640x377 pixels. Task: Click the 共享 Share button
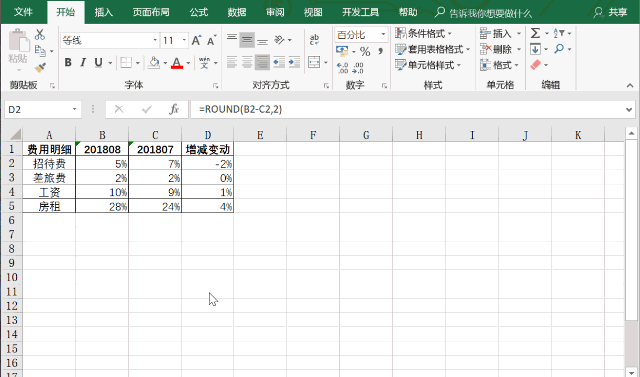click(x=611, y=12)
